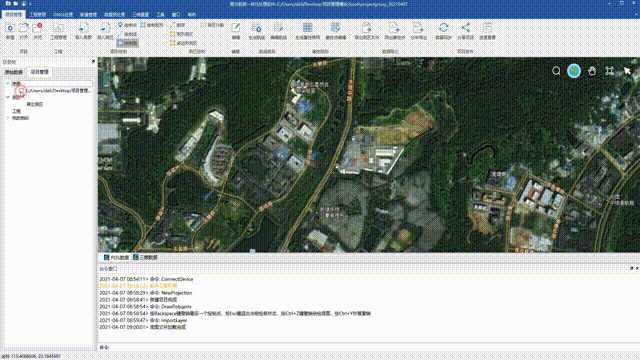Click the export file icon with arrow

pos(366,28)
